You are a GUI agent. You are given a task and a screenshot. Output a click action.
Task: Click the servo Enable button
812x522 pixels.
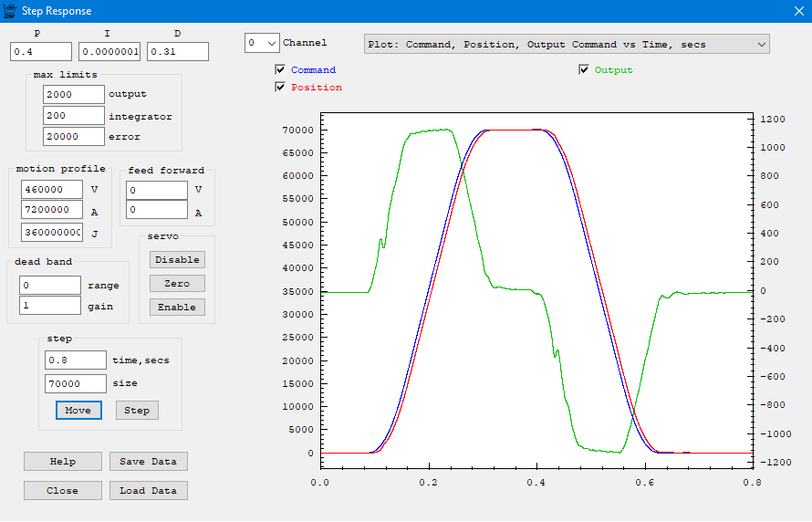[x=177, y=308]
